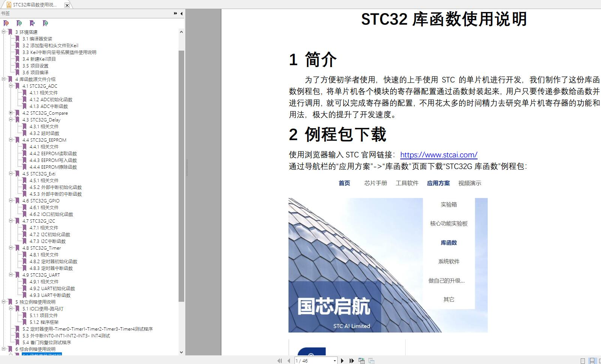Click the '2 例程包下载' heading in the document
Viewport: 601px width, 364px height.
pyautogui.click(x=338, y=134)
